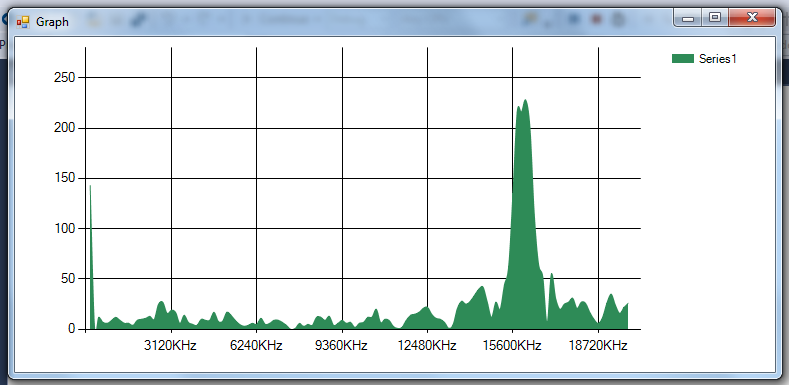The image size is (789, 385).
Task: Click the 100 y-axis label
Action: [64, 228]
